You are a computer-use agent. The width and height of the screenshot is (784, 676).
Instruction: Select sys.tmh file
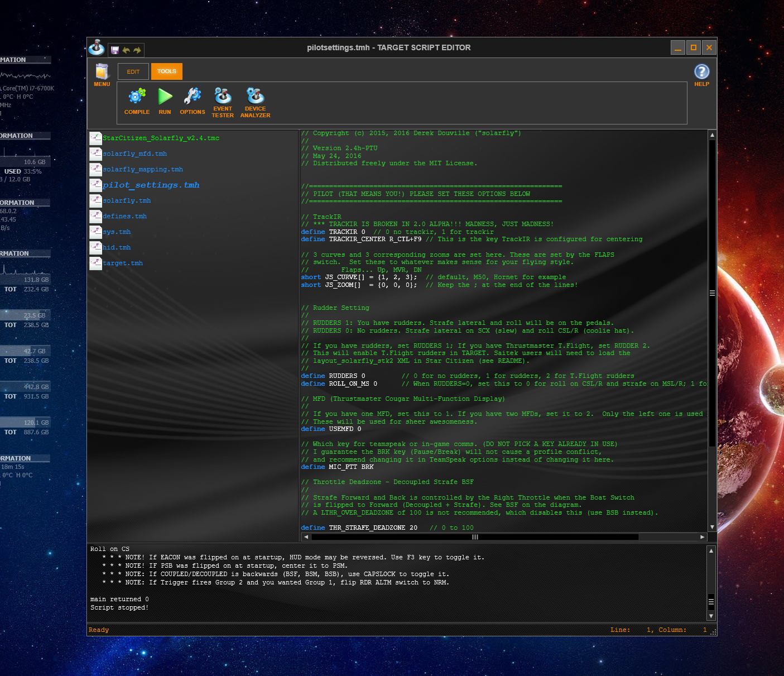pos(117,232)
